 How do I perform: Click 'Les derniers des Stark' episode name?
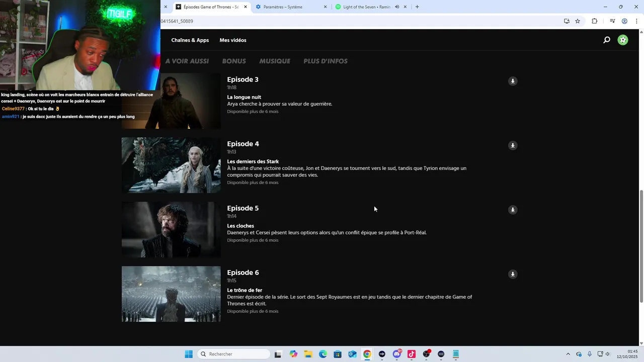coord(253,161)
